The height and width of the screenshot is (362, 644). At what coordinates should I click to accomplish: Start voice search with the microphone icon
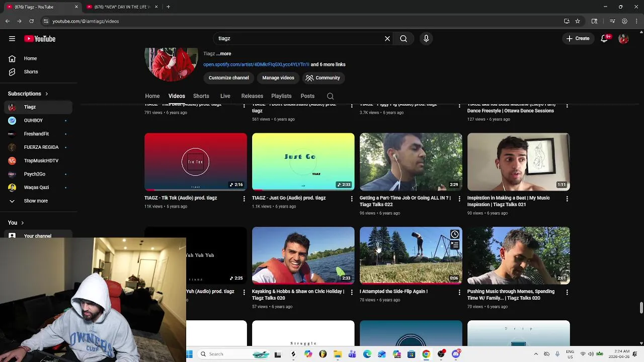coord(426,38)
